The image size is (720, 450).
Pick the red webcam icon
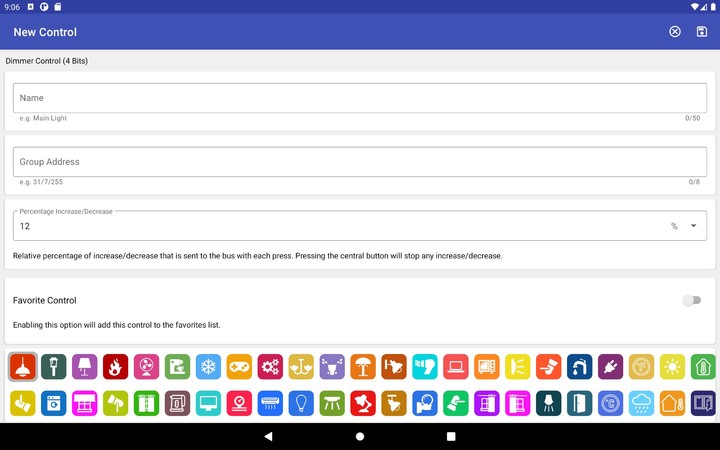(239, 403)
